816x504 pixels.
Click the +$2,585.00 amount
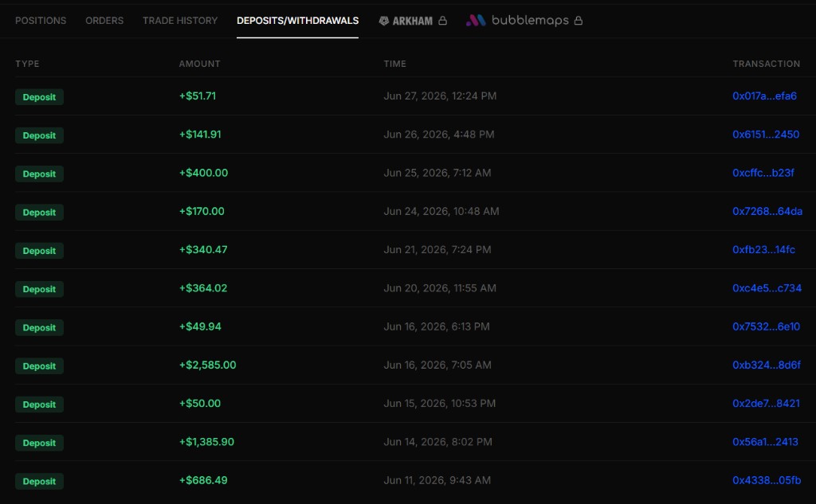[x=208, y=365]
